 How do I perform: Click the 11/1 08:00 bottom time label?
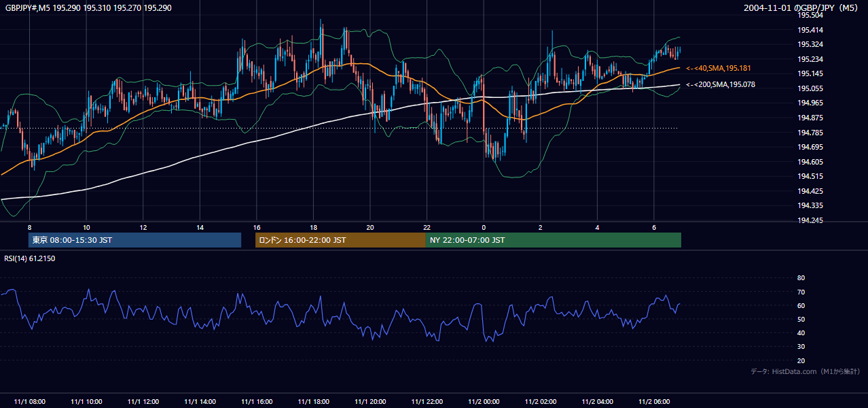coord(29,401)
